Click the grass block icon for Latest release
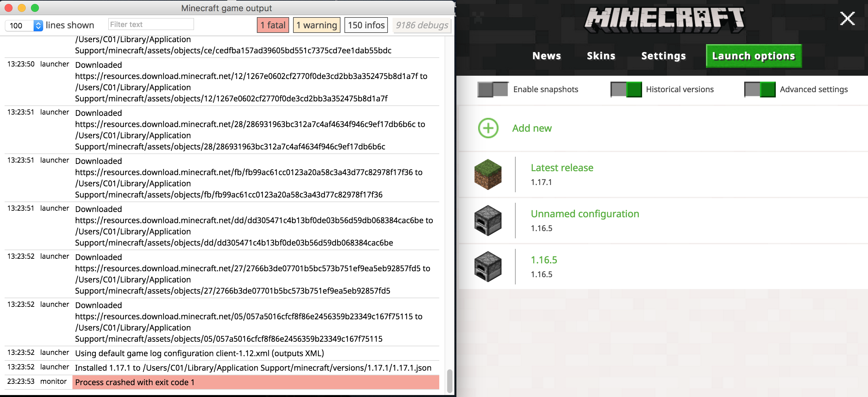 [x=488, y=174]
